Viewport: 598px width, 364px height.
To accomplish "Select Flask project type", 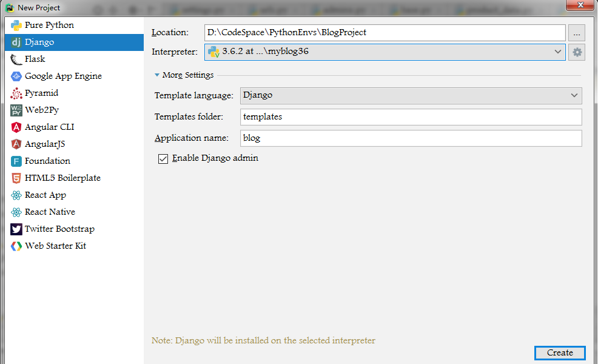I will (x=75, y=59).
